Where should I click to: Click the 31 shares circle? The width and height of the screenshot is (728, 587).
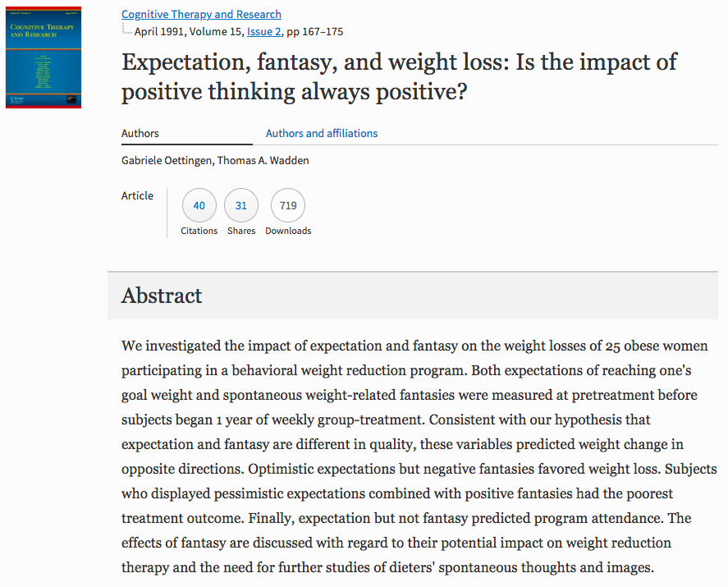(241, 206)
